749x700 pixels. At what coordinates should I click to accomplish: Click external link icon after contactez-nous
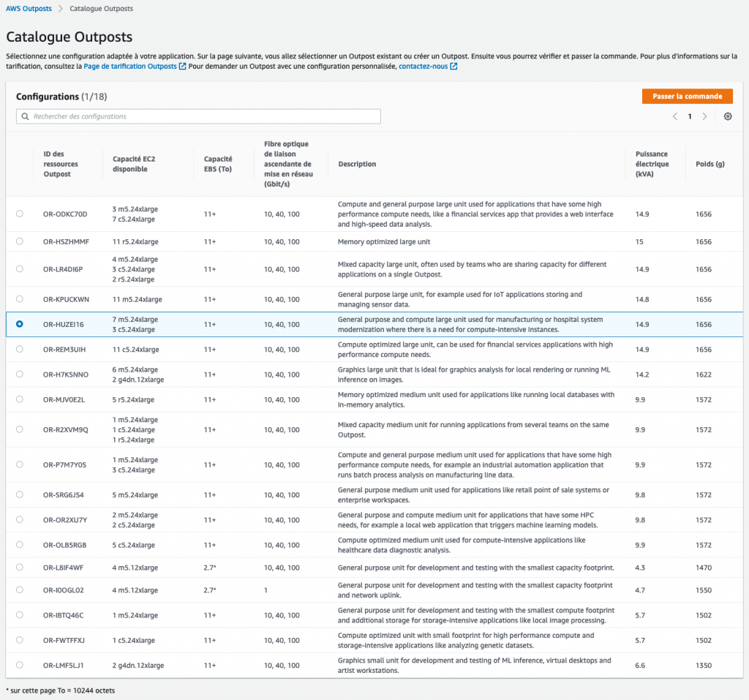[x=453, y=67]
